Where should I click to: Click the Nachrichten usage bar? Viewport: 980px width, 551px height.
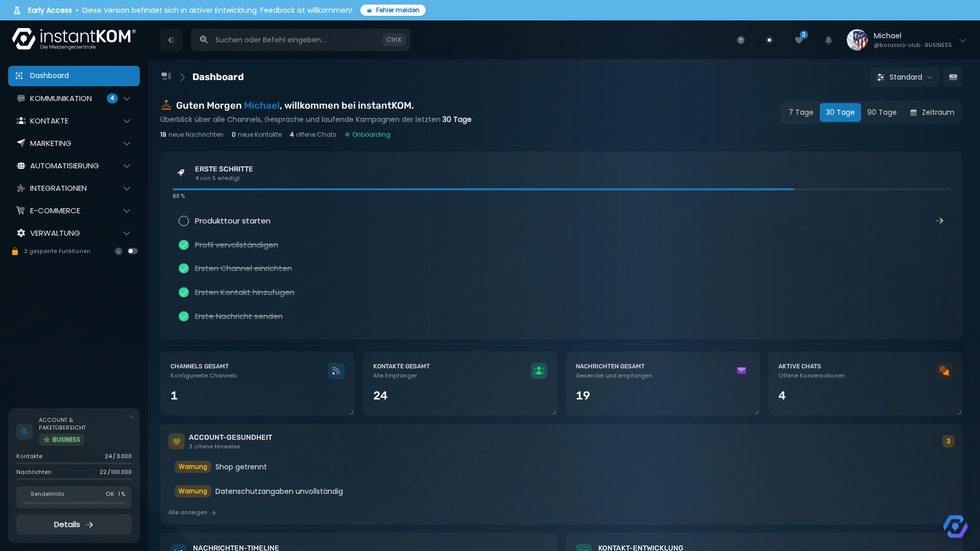pos(74,479)
